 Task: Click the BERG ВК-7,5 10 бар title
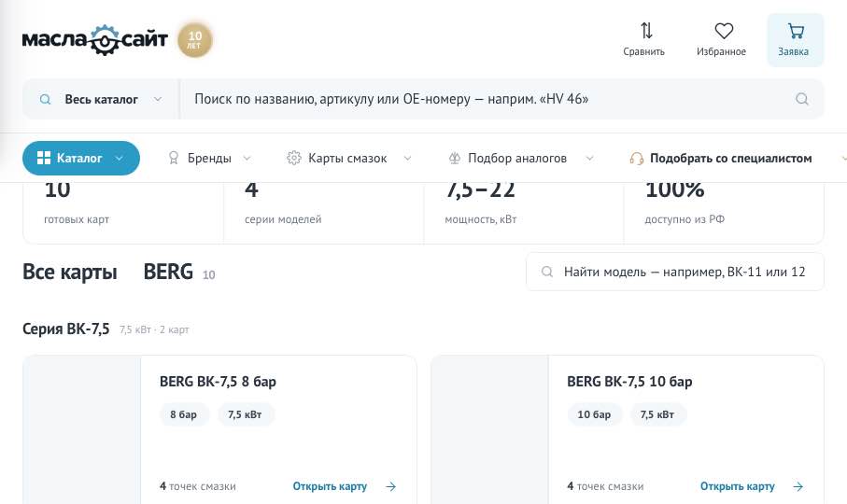629,382
